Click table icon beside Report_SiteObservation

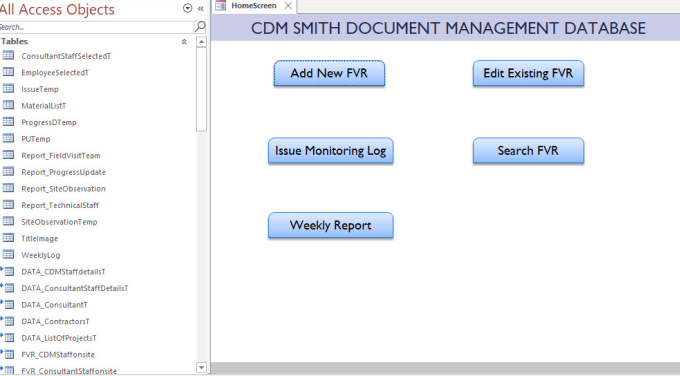pos(8,188)
